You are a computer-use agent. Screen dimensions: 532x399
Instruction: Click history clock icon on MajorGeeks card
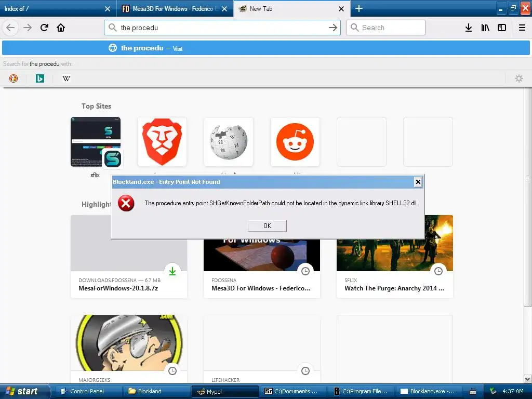point(172,371)
